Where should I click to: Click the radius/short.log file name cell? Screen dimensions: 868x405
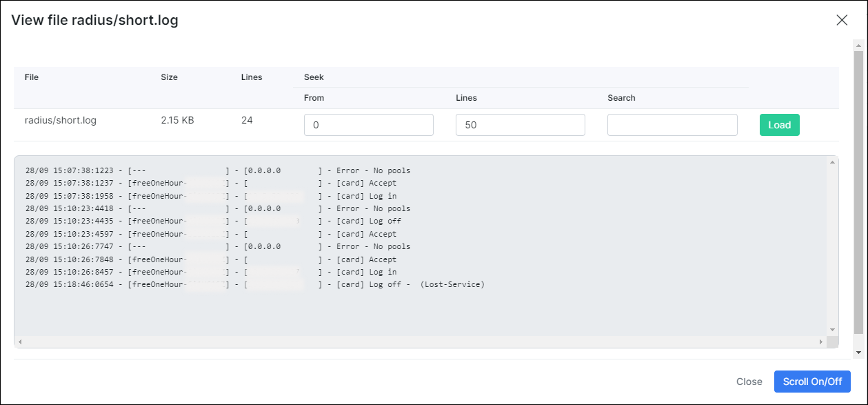point(61,120)
